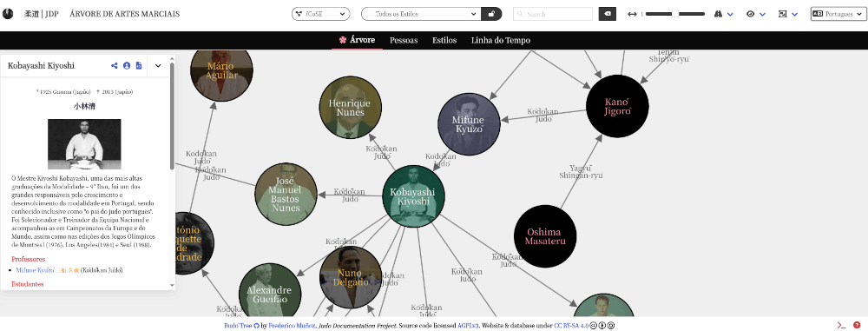Open the binoculars find dropdown

click(x=724, y=14)
